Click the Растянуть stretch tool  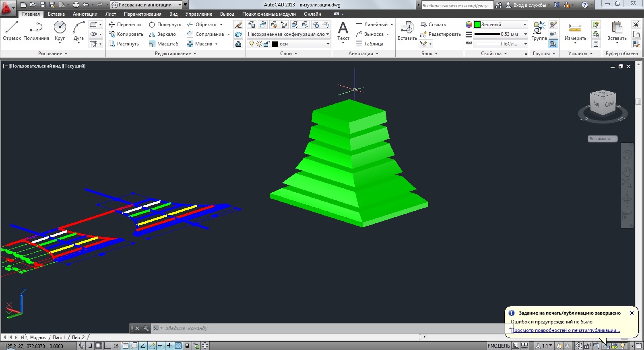[124, 44]
